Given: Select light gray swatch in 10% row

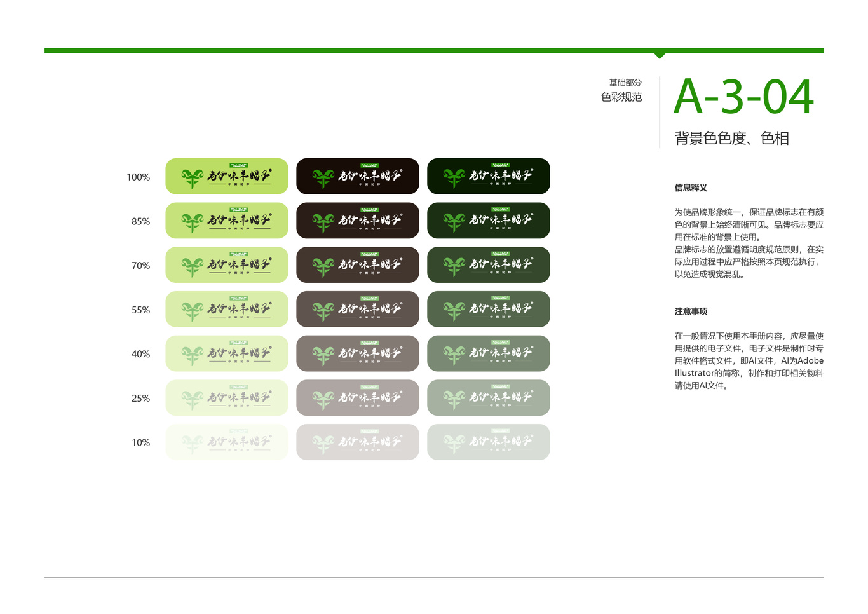Looking at the screenshot, I should [x=358, y=442].
